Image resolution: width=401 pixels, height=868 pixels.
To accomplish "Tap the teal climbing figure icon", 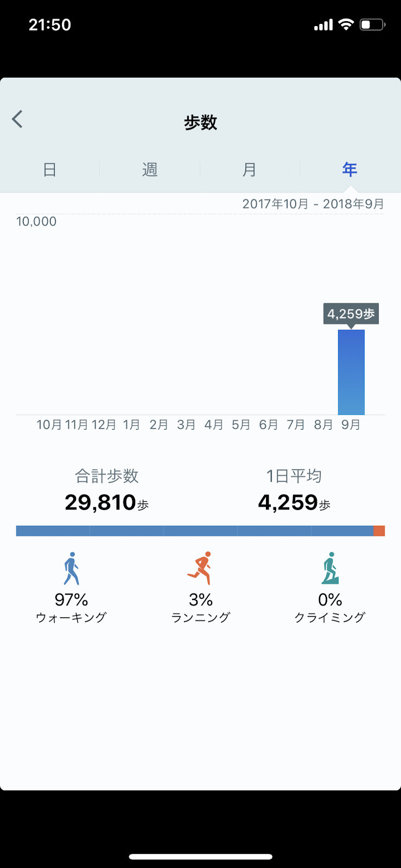I will click(330, 569).
